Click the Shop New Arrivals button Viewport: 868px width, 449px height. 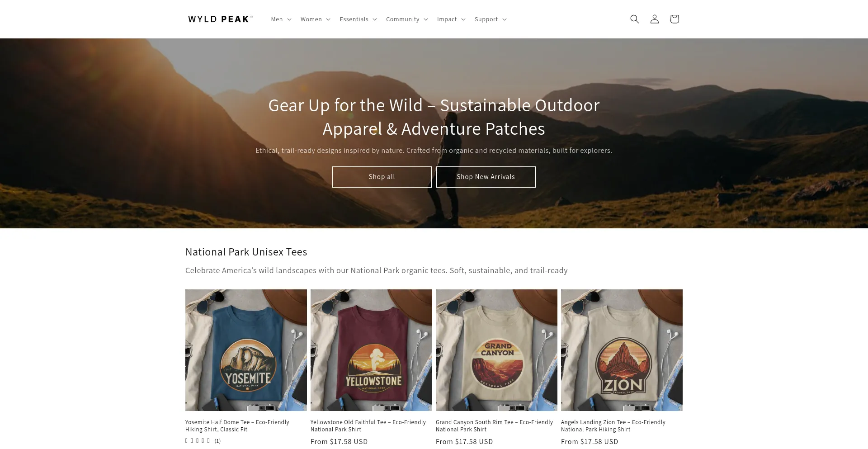tap(486, 177)
